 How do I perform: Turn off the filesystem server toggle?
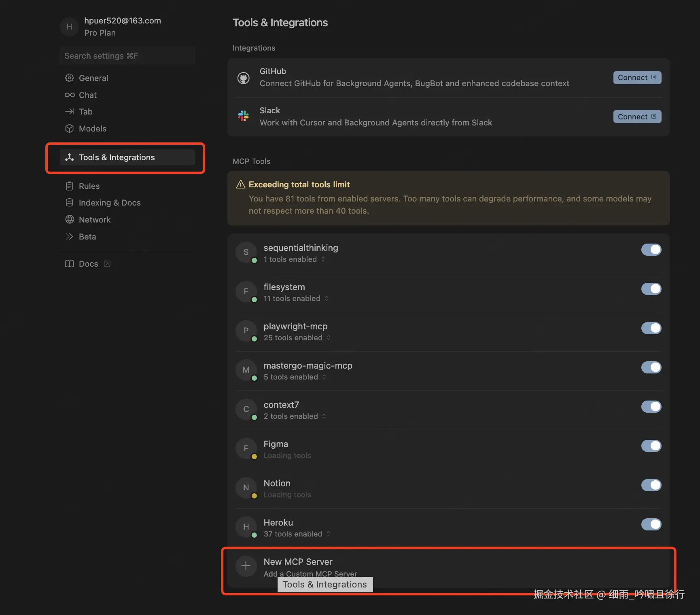pyautogui.click(x=651, y=289)
